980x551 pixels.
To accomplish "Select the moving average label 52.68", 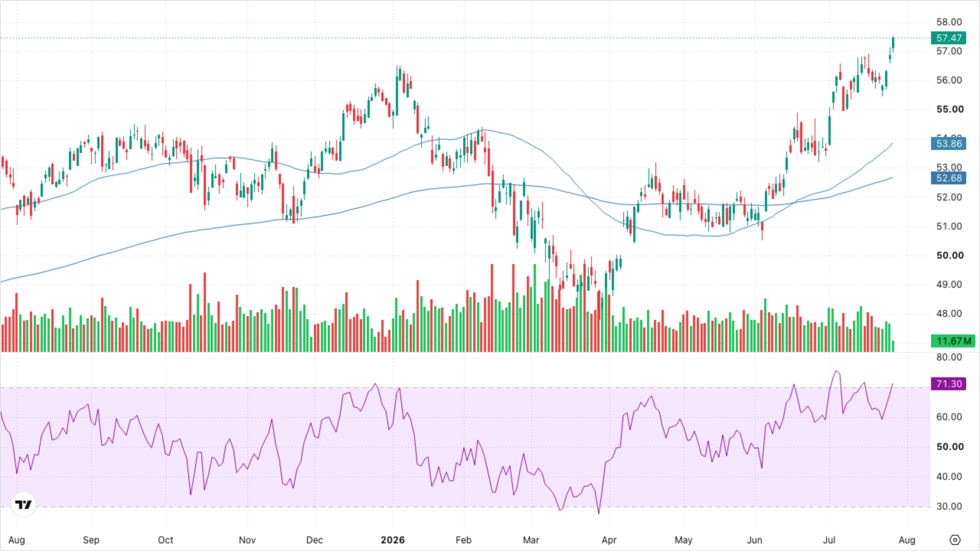I will coord(949,178).
